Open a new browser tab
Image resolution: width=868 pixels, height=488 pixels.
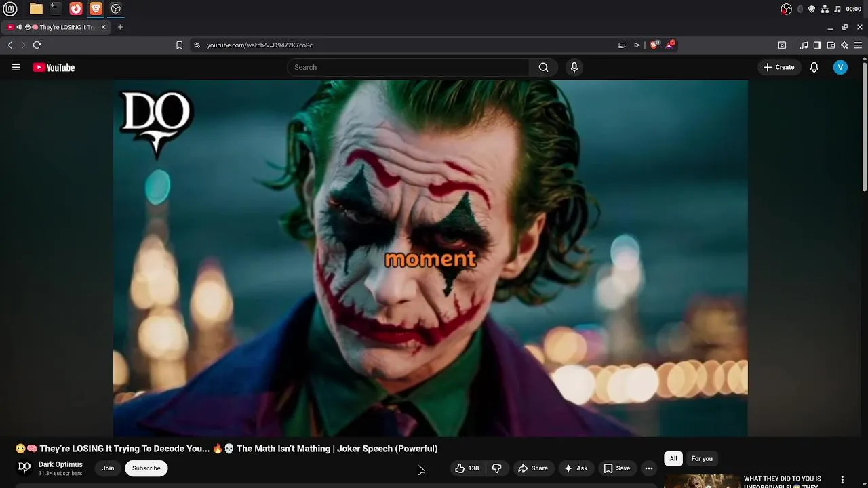120,27
